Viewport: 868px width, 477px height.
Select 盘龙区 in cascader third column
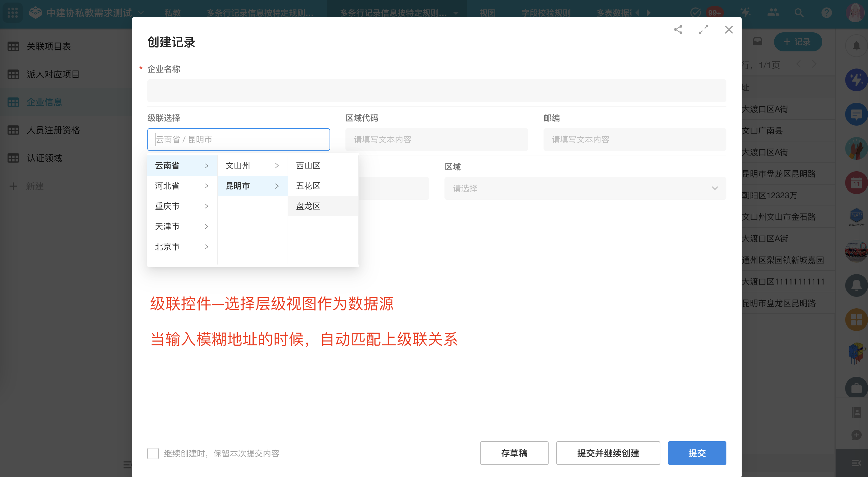308,206
